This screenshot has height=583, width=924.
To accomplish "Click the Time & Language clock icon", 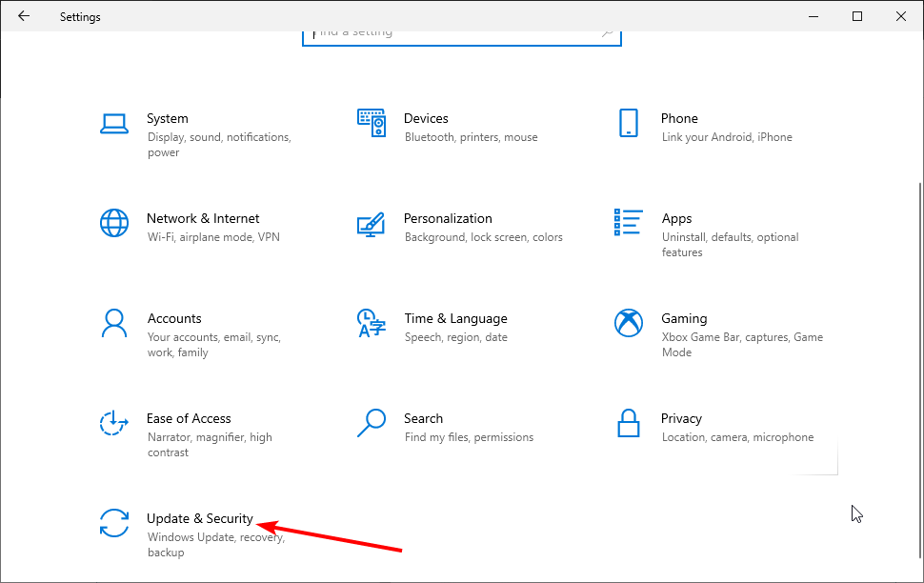I will pyautogui.click(x=372, y=324).
